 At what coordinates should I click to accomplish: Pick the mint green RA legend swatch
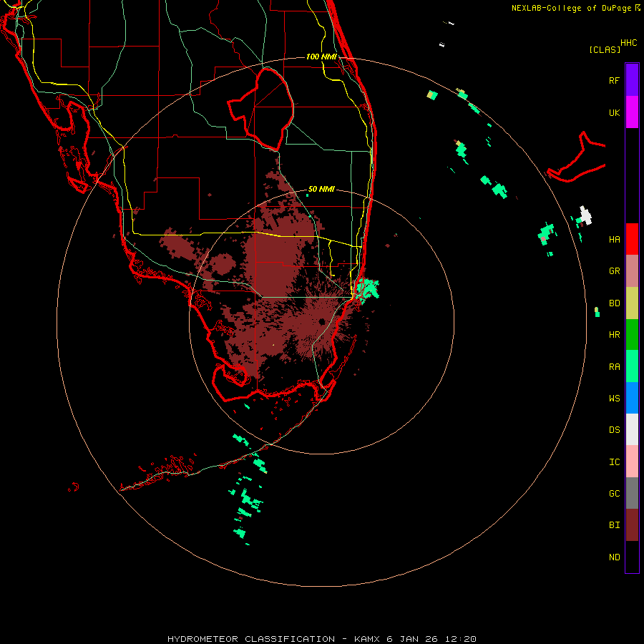(632, 366)
